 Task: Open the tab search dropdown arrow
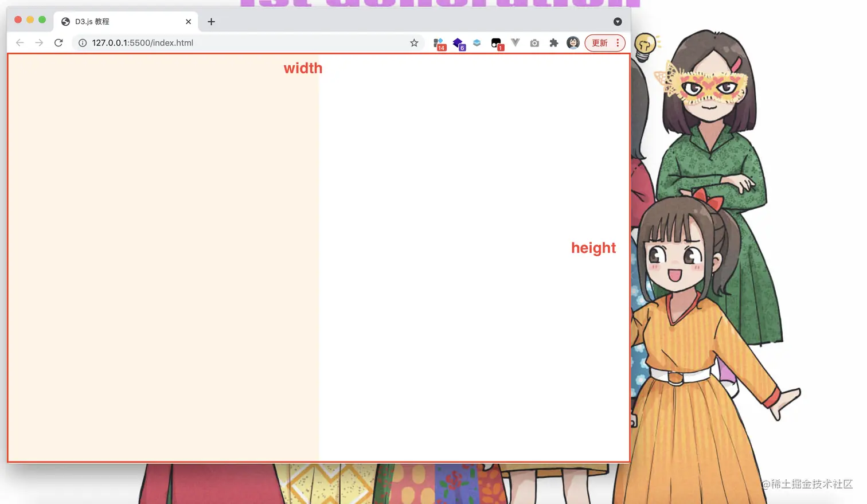(618, 22)
